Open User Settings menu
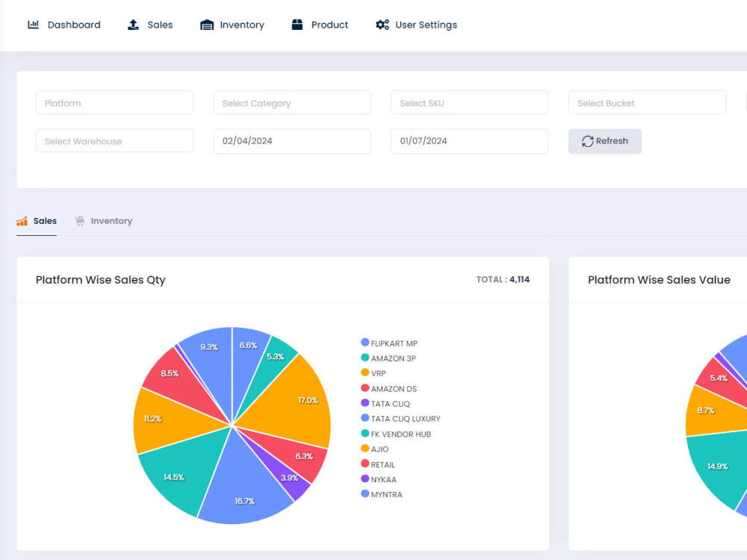The height and width of the screenshot is (560, 747). pyautogui.click(x=416, y=25)
